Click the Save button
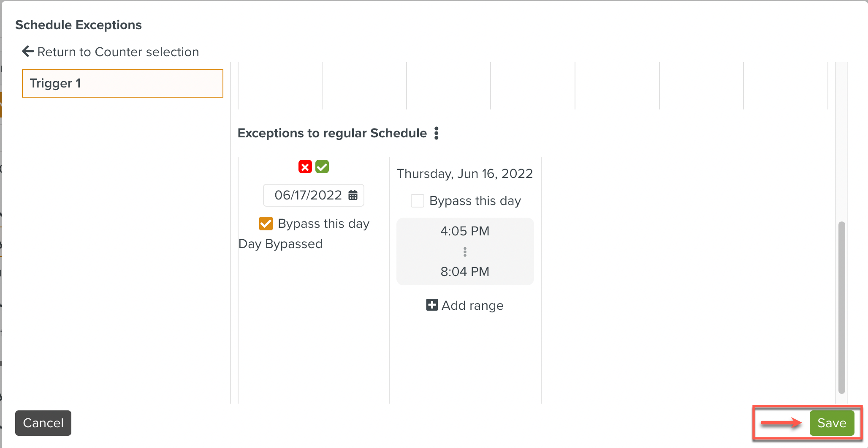This screenshot has height=448, width=868. point(831,423)
